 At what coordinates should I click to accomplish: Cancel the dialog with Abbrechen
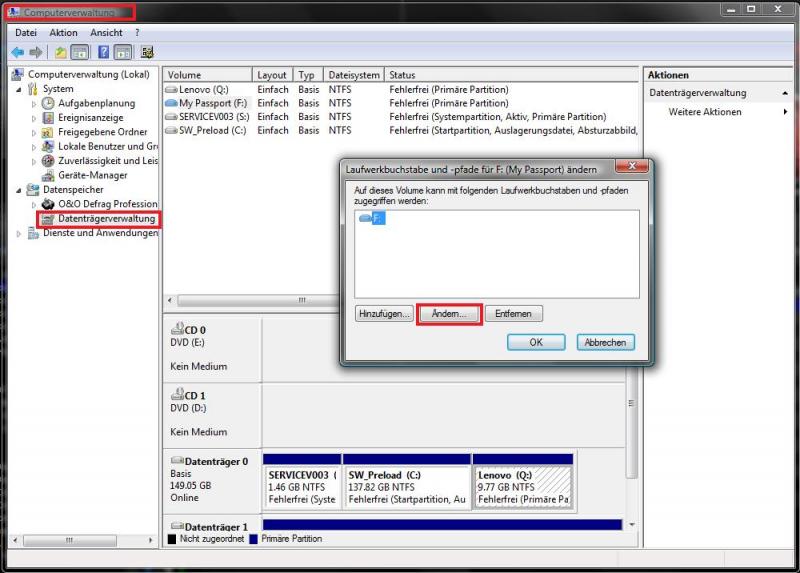(x=606, y=342)
